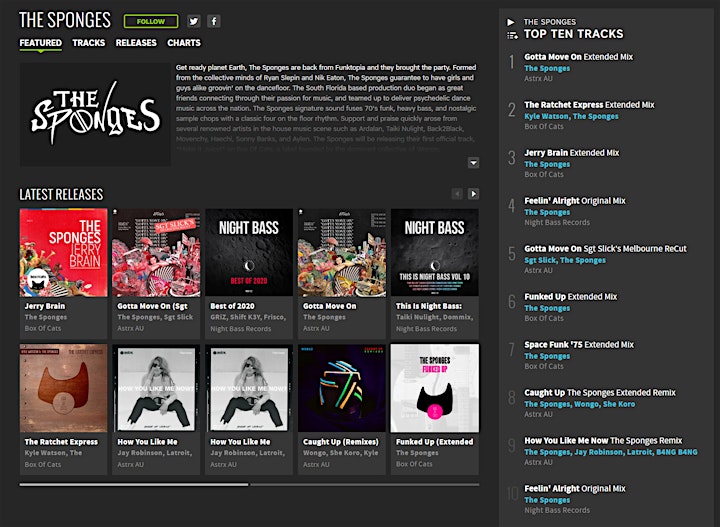Open Space Funk '75 Extended Mix track
This screenshot has width=720, height=527.
579,345
